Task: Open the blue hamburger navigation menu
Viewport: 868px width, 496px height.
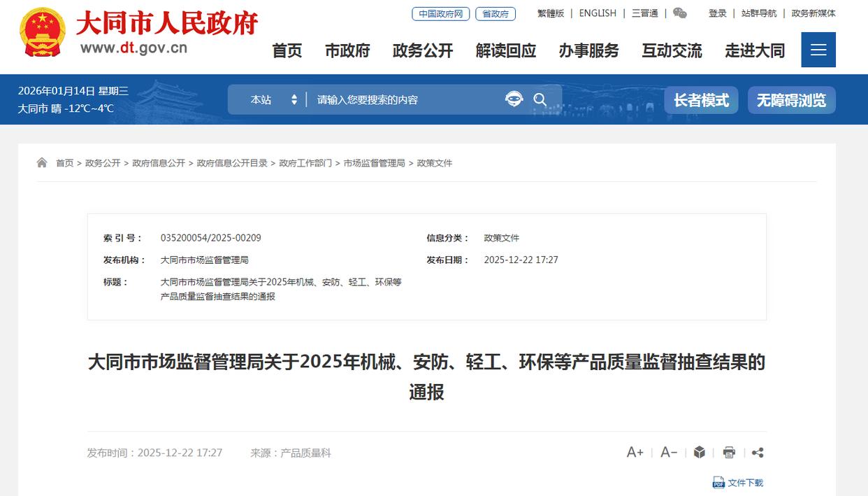Action: coord(818,50)
